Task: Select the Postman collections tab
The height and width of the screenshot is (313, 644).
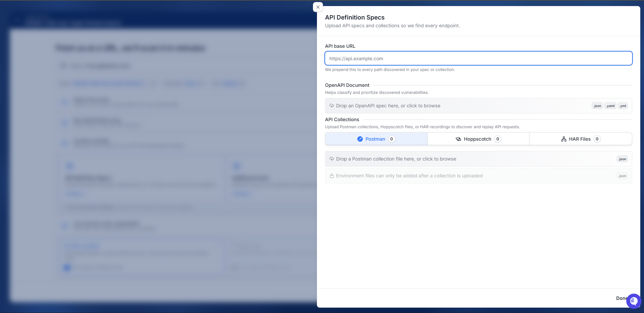Action: click(x=376, y=139)
